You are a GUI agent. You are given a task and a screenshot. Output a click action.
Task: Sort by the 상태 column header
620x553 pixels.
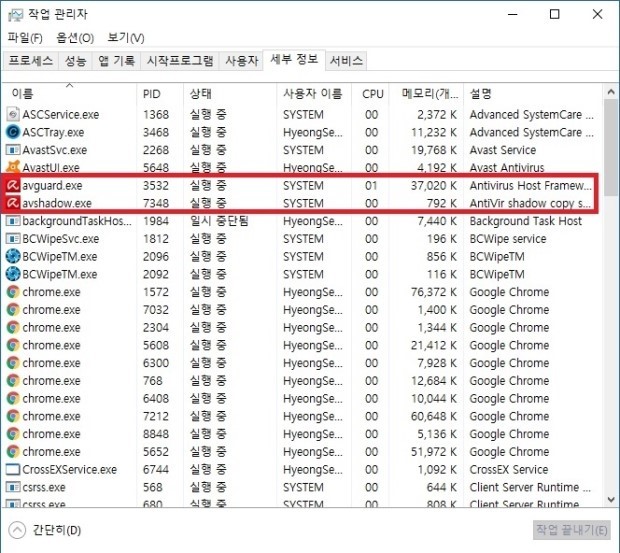click(230, 94)
